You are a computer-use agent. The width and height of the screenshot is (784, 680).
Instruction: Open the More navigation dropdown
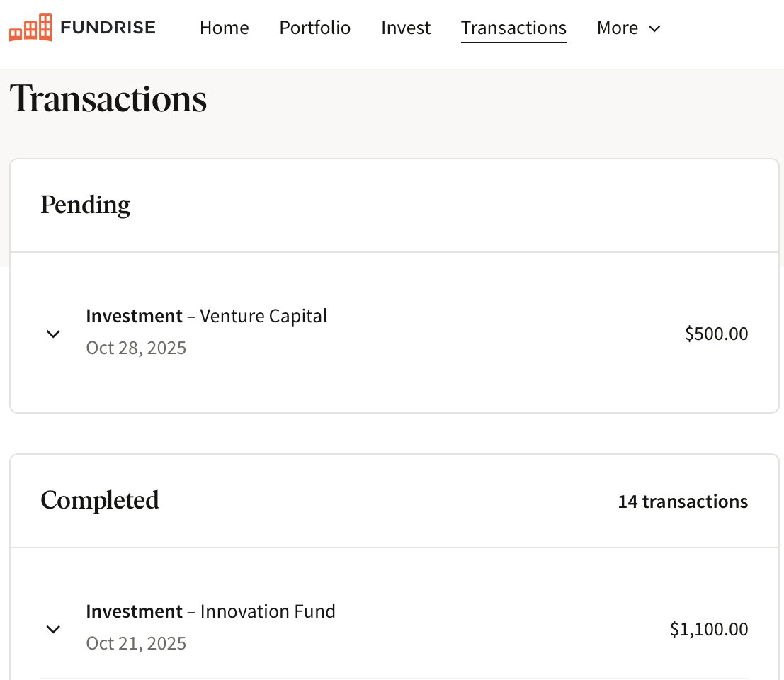click(617, 28)
